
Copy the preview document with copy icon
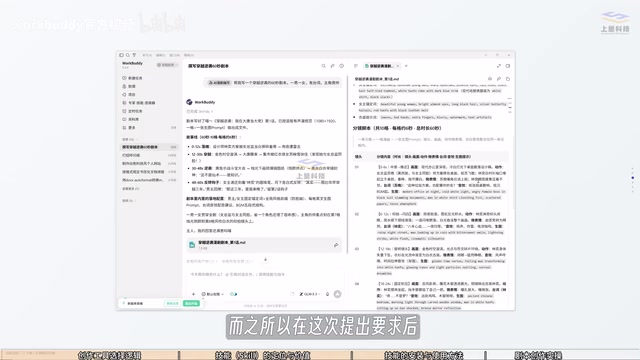tap(508, 79)
